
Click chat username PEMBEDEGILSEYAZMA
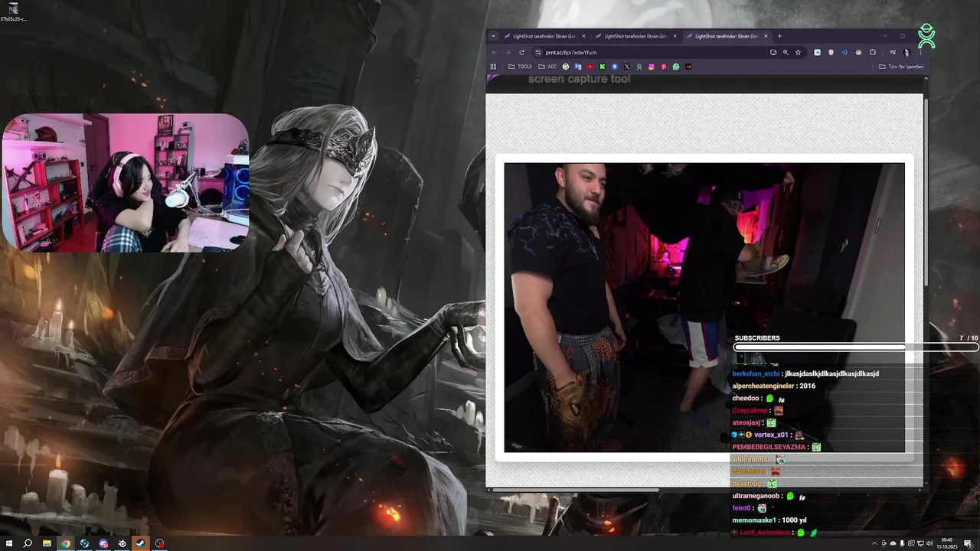pyautogui.click(x=769, y=447)
